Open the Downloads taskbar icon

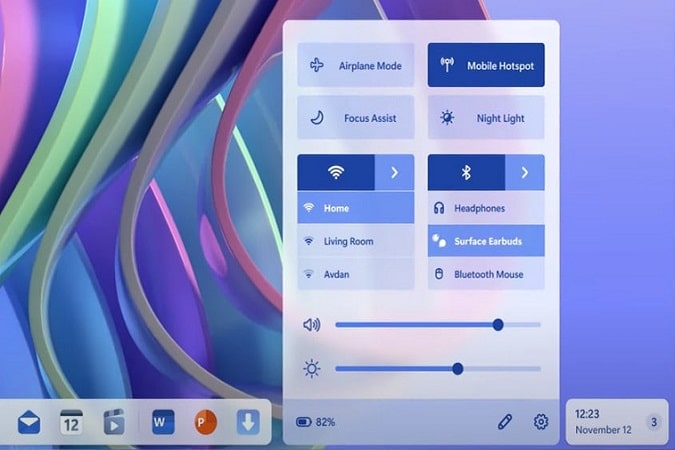click(x=248, y=422)
